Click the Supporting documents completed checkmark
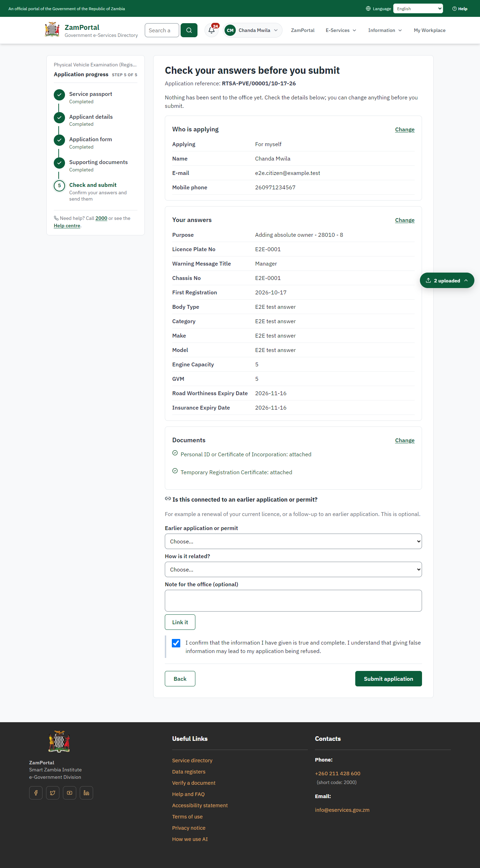This screenshot has height=868, width=480. coord(59,163)
